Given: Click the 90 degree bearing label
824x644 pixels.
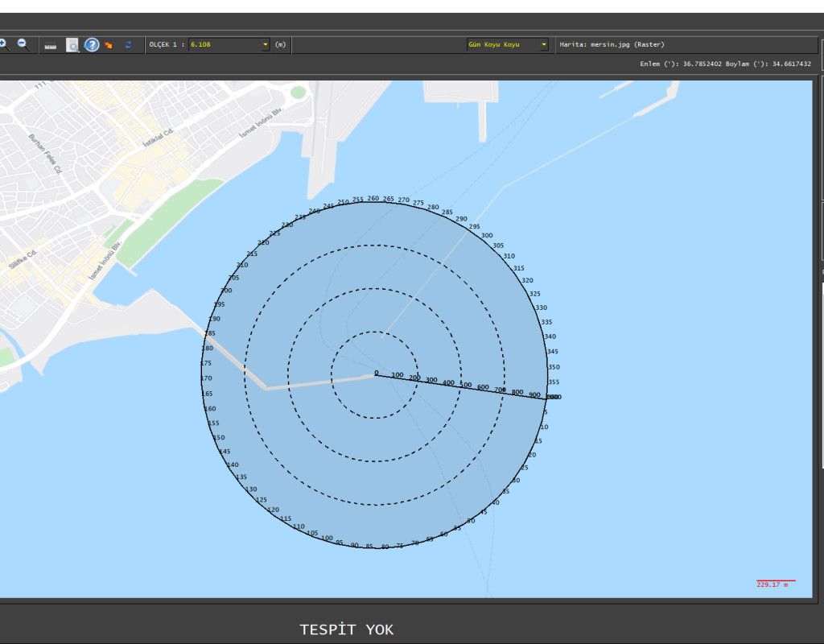Looking at the screenshot, I should 354,545.
